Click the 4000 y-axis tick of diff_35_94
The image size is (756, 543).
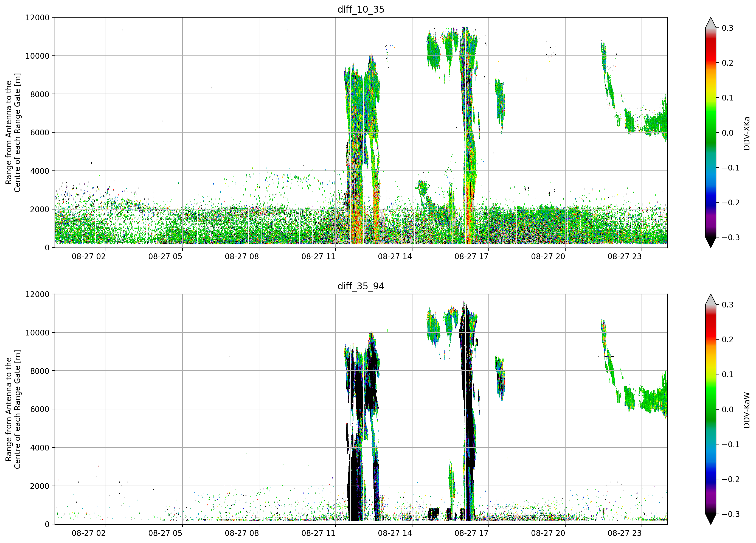coord(40,448)
